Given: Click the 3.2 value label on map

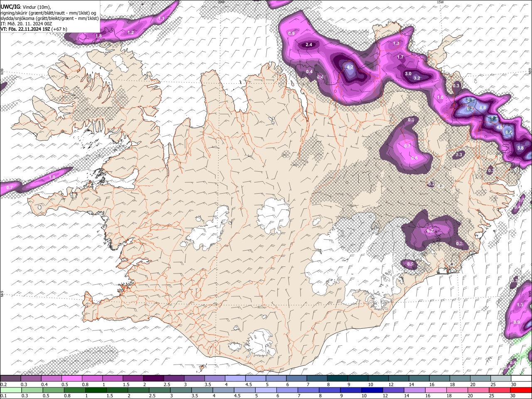Looking at the screenshot, I should [x=417, y=78].
